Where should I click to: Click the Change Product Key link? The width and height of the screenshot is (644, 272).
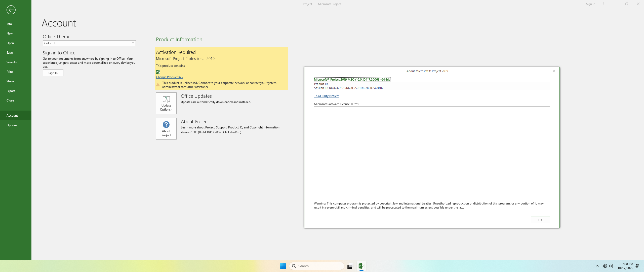[169, 77]
